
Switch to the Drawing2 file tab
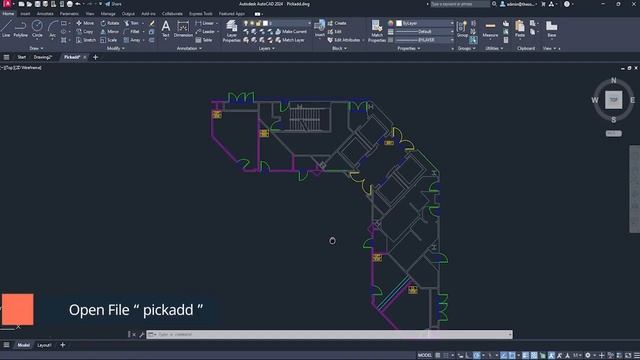tap(43, 58)
